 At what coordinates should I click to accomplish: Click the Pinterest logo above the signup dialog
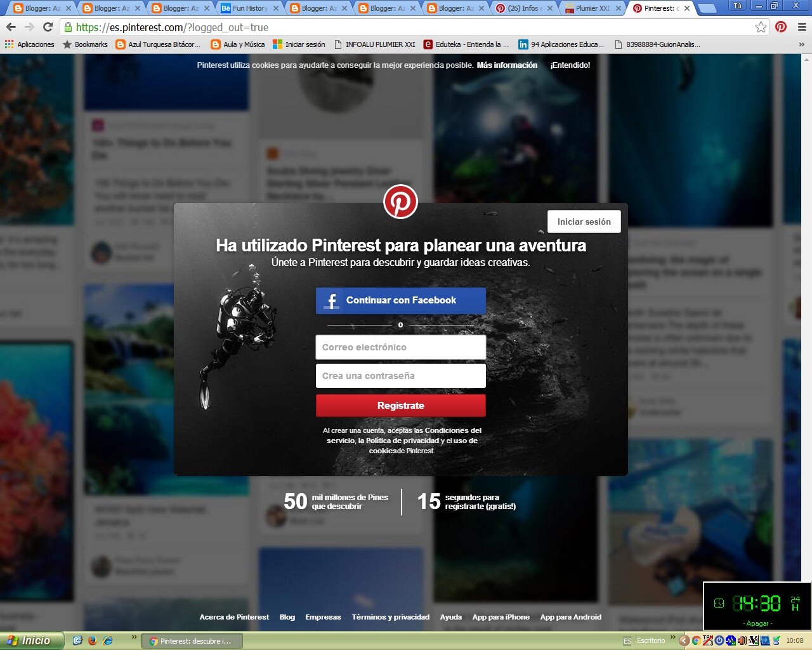tap(400, 202)
